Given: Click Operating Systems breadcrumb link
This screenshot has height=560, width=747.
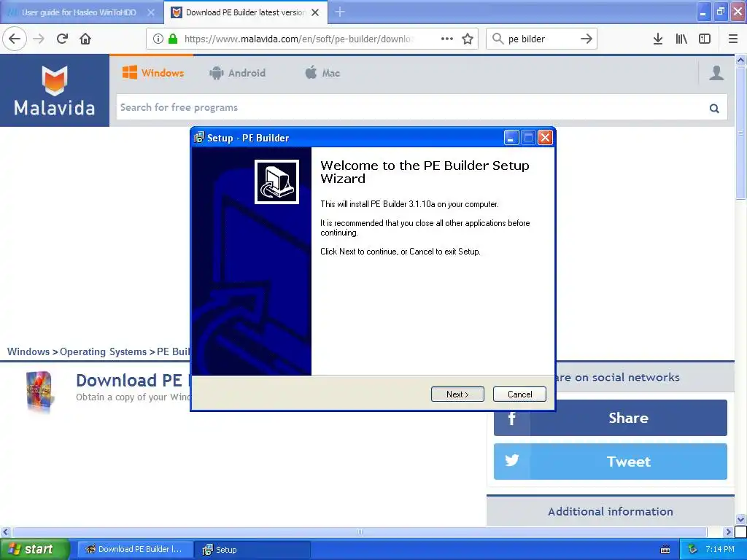Looking at the screenshot, I should pos(104,352).
